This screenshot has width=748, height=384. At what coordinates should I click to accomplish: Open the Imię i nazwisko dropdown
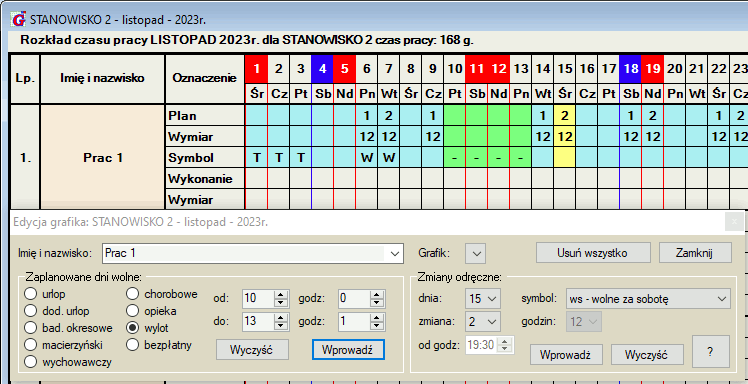395,253
